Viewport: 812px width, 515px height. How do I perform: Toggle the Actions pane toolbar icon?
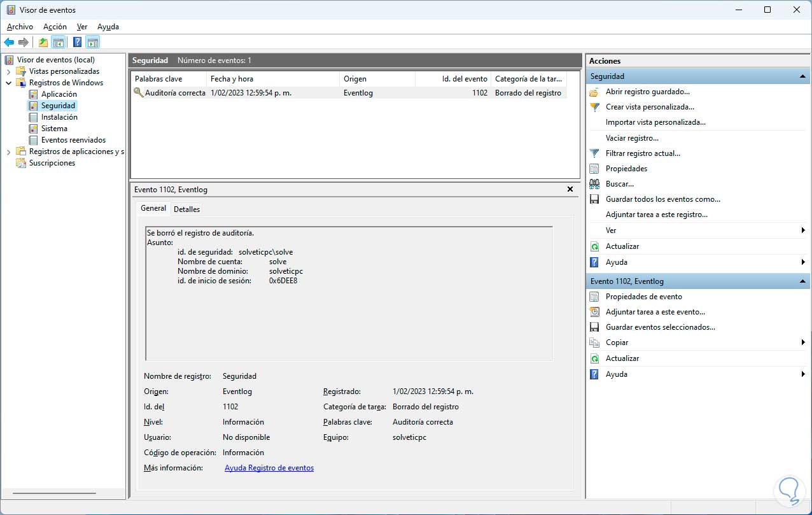pos(93,43)
